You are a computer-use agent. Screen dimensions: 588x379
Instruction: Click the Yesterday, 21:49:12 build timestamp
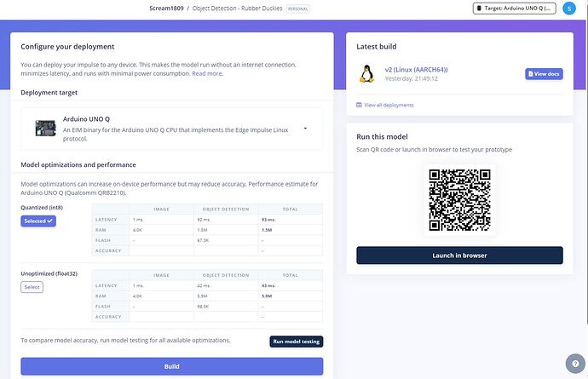(412, 78)
